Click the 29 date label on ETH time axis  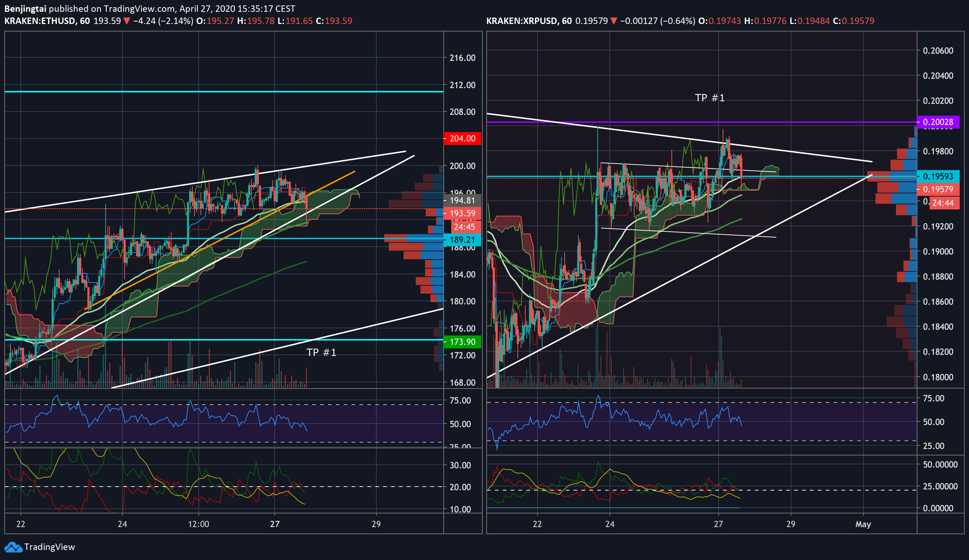click(x=376, y=524)
